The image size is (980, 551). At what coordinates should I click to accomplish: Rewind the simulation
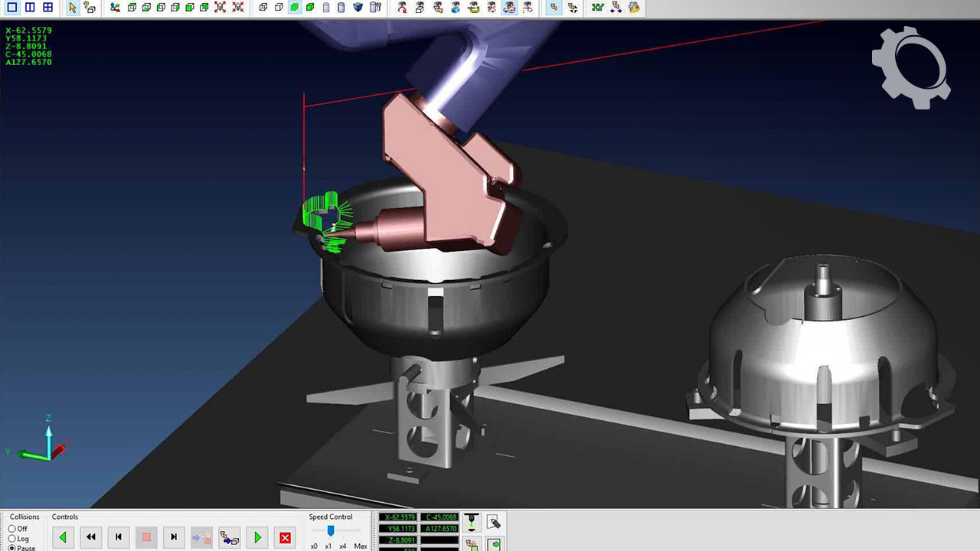90,537
